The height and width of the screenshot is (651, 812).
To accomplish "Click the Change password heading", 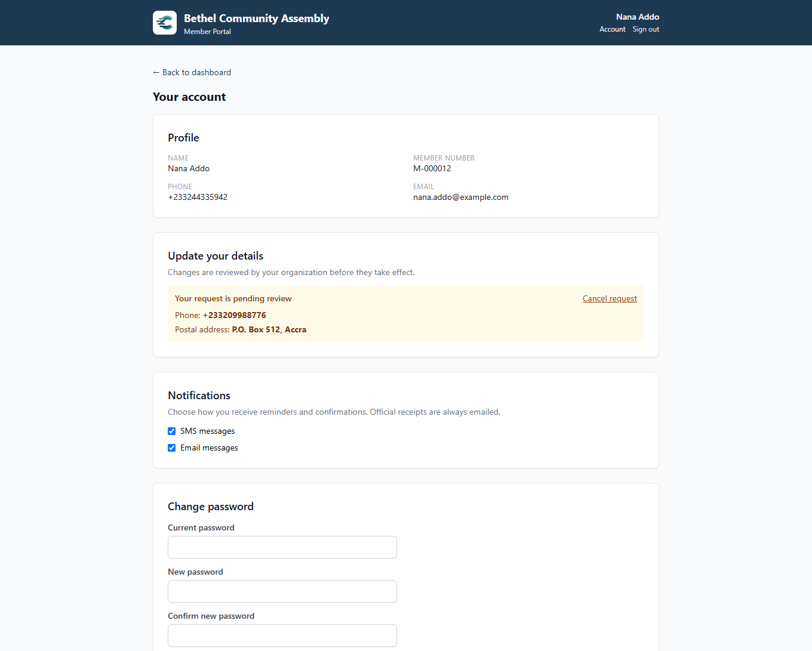I will tap(211, 507).
